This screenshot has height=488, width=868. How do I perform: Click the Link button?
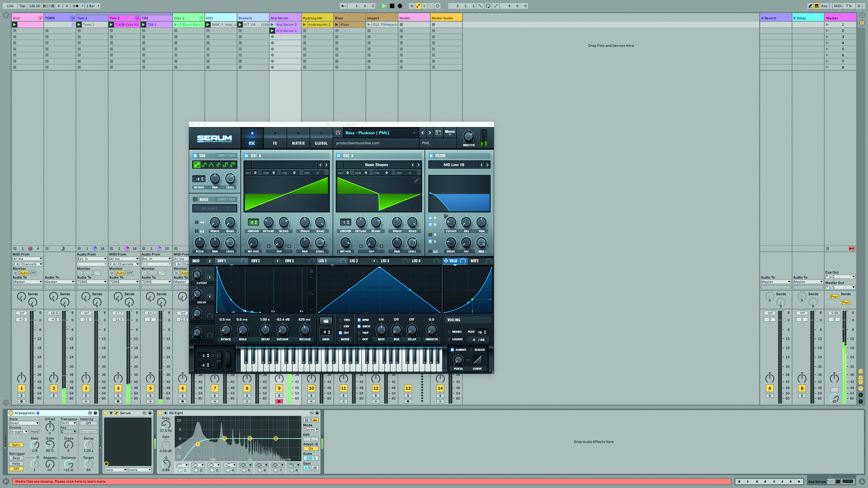click(10, 6)
